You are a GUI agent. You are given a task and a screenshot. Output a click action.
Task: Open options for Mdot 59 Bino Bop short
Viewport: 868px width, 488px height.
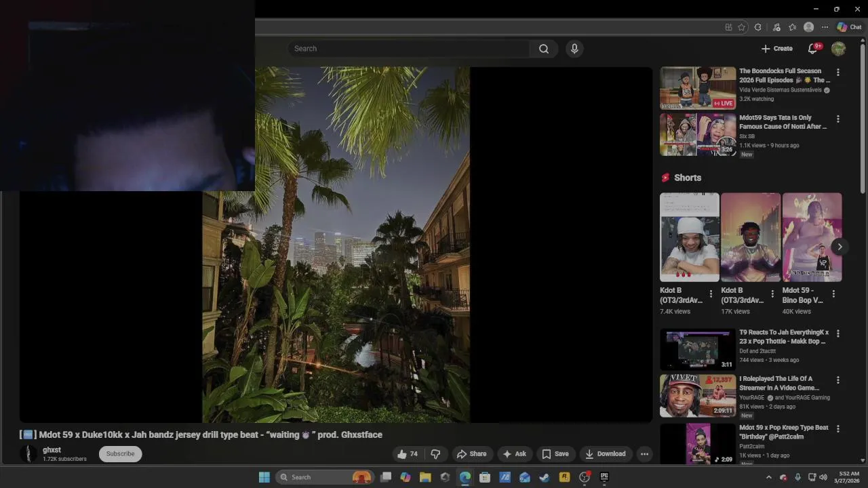click(x=833, y=294)
